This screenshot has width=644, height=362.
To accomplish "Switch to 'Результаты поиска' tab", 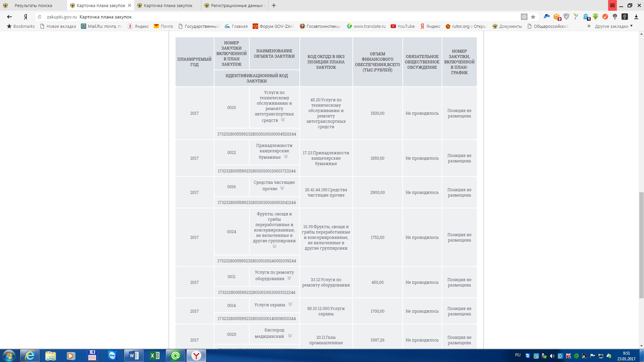I will (33, 5).
